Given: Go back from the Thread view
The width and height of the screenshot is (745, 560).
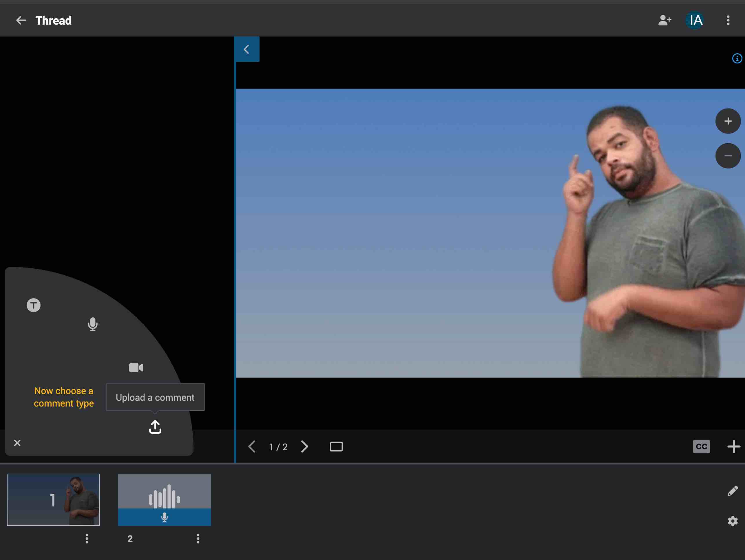Looking at the screenshot, I should (21, 20).
